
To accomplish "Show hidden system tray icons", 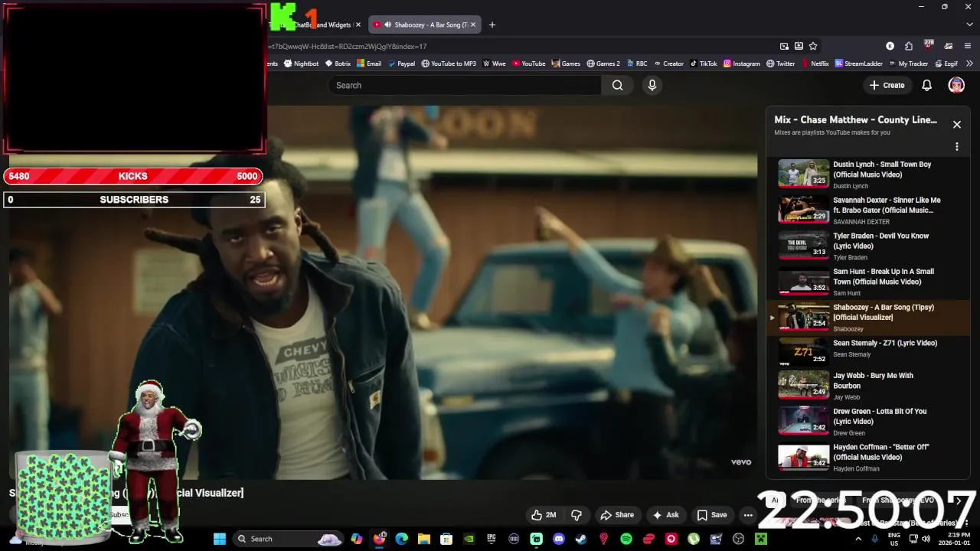I will coord(857,539).
